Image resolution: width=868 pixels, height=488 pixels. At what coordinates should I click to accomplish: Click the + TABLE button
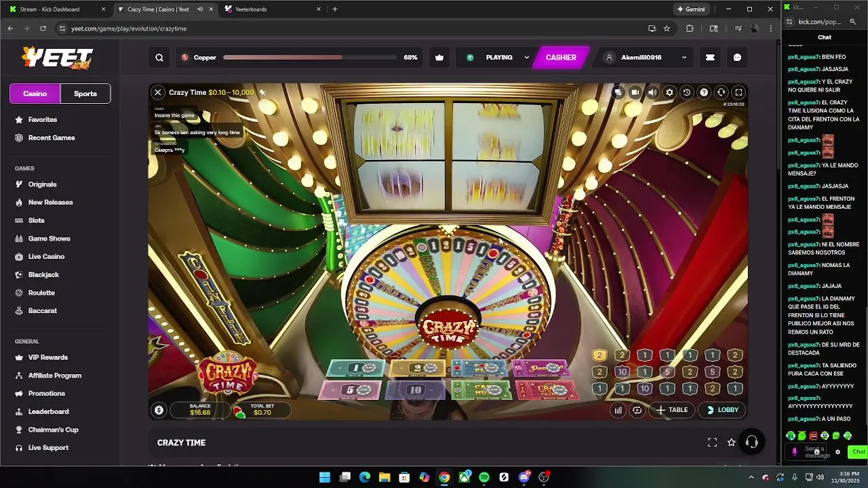671,410
